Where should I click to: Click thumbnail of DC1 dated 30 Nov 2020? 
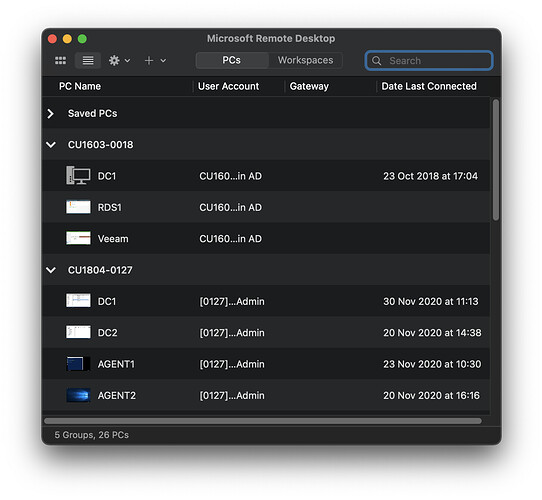click(78, 300)
